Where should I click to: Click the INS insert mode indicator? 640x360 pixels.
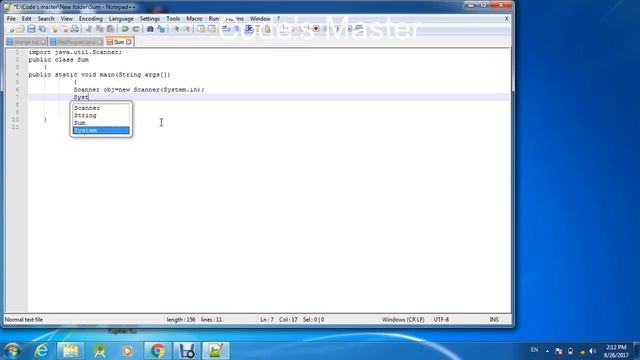(494, 320)
